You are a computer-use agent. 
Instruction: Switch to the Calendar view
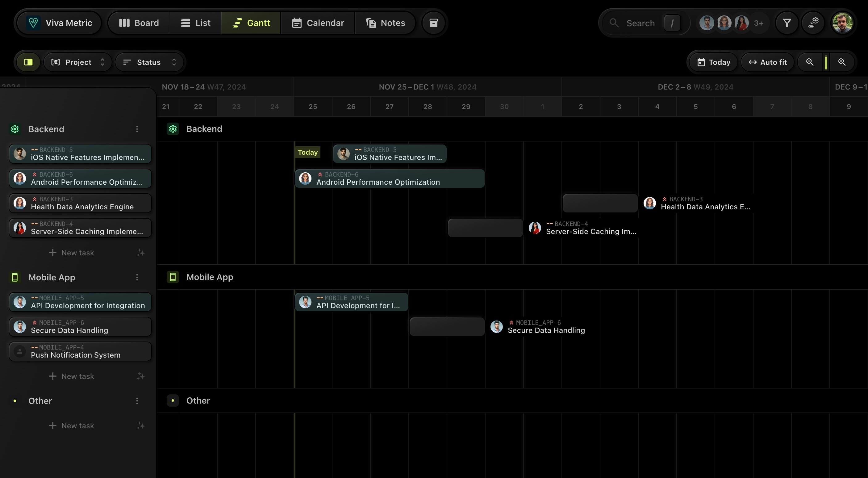(x=318, y=23)
